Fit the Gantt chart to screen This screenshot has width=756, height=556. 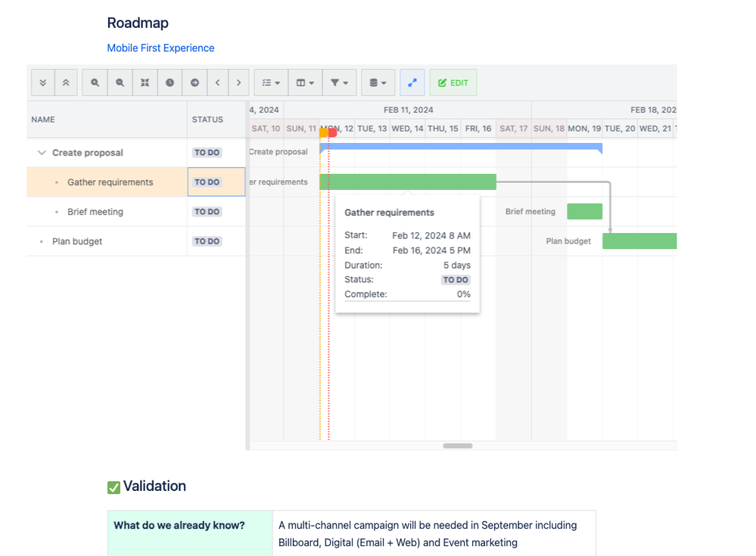[145, 83]
